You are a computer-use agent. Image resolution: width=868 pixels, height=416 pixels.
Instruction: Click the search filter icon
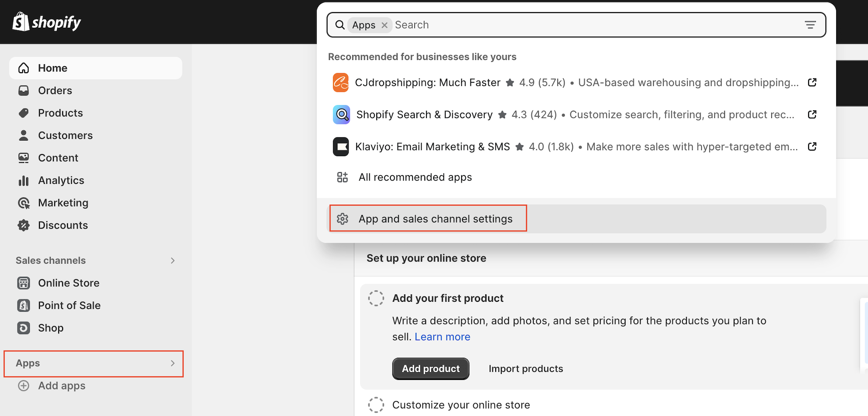[x=810, y=25]
